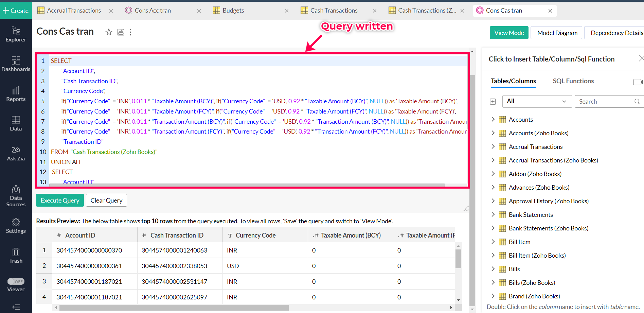Click the video help camera icon
644x313 pixels.
pyautogui.click(x=638, y=82)
